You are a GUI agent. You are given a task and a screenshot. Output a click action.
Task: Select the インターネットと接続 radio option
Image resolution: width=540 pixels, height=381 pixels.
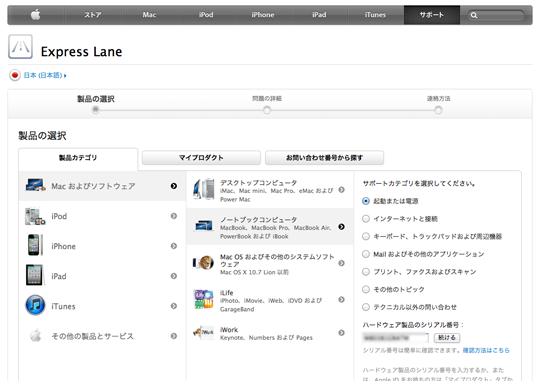point(366,219)
